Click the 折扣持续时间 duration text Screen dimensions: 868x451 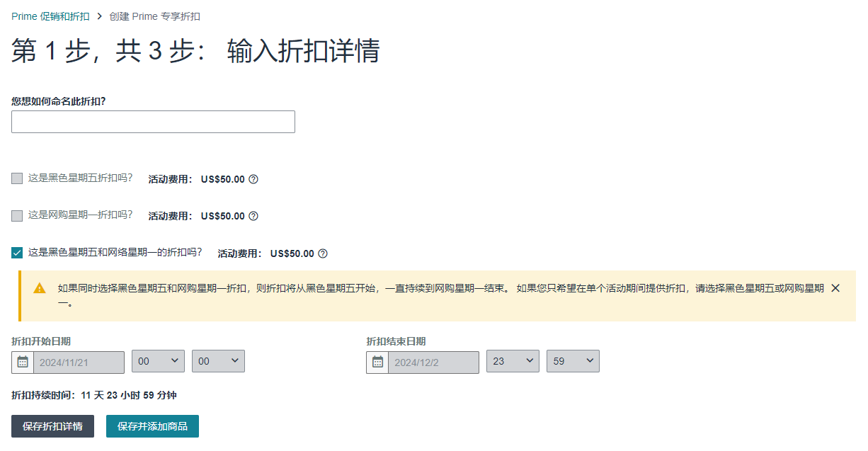pos(93,396)
